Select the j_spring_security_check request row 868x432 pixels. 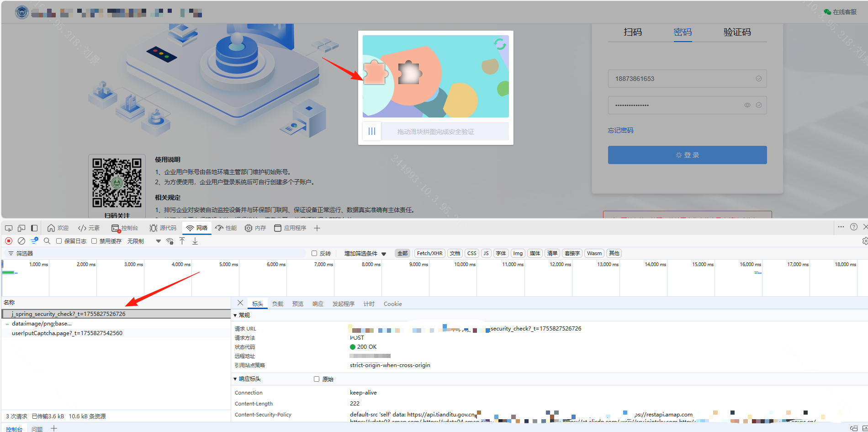(116, 314)
